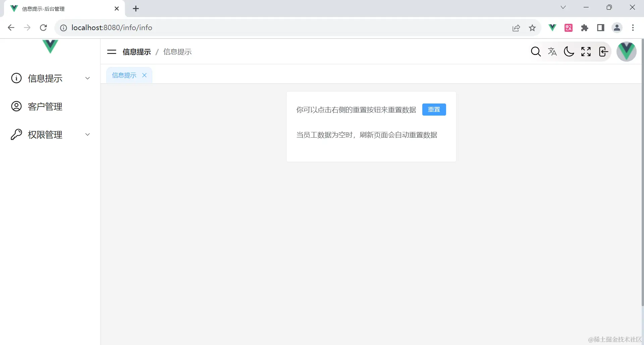Viewport: 644px width, 345px height.
Task: Click the page vertical scrollbar
Action: pos(642,172)
